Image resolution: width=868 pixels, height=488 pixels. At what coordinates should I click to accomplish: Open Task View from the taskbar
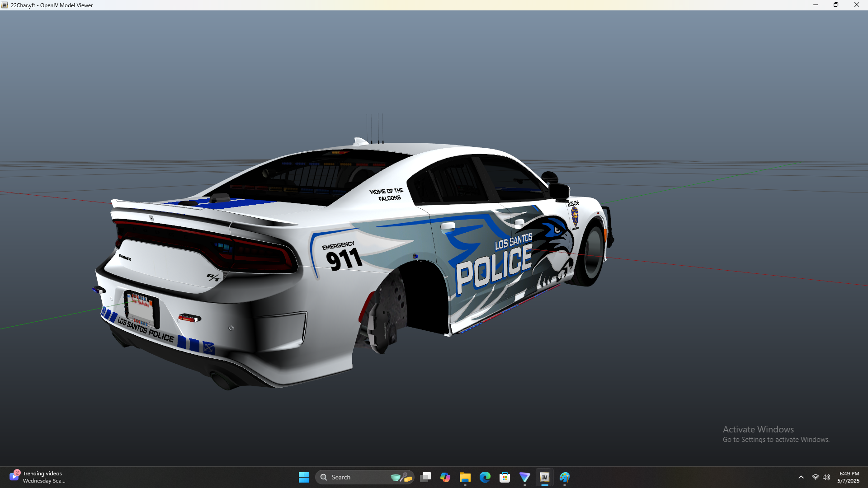click(x=425, y=477)
